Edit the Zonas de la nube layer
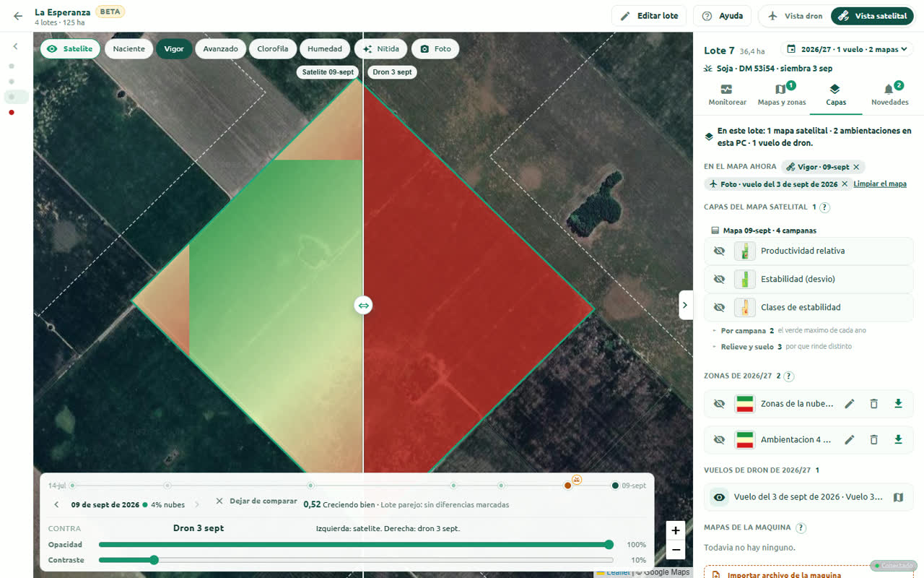Image resolution: width=924 pixels, height=578 pixels. [x=850, y=404]
